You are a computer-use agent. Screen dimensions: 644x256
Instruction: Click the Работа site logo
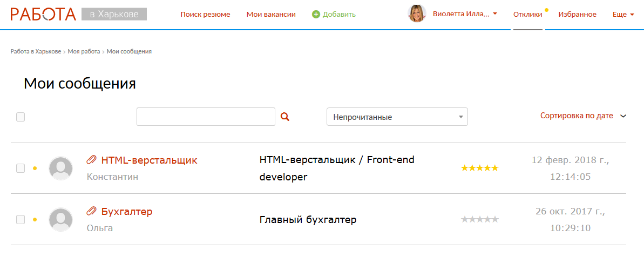click(43, 14)
